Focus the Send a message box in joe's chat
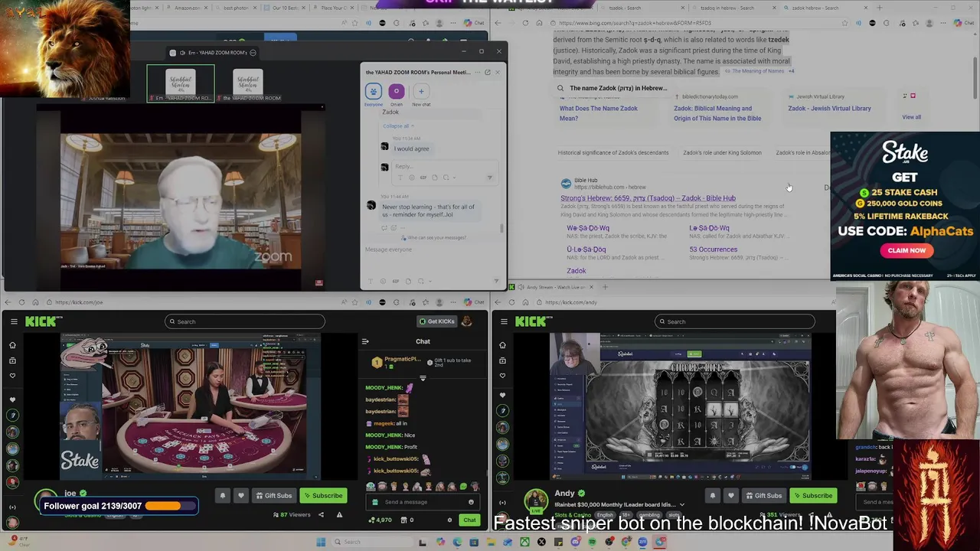The height and width of the screenshot is (551, 980). 422,502
